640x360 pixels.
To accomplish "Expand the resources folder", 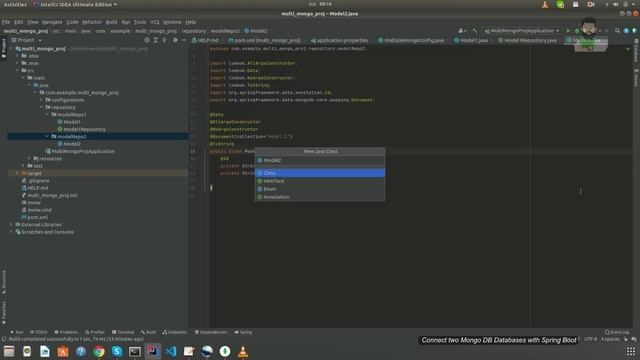I will pos(29,158).
